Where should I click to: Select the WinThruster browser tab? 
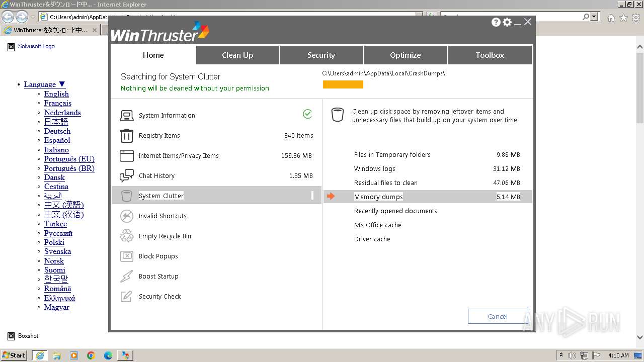point(50,30)
